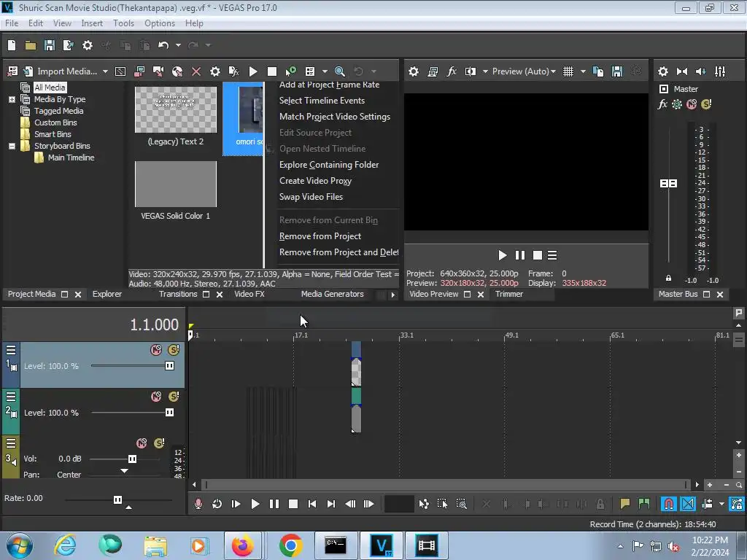Select All Media in the bin tree
Image resolution: width=747 pixels, height=560 pixels.
coord(50,87)
